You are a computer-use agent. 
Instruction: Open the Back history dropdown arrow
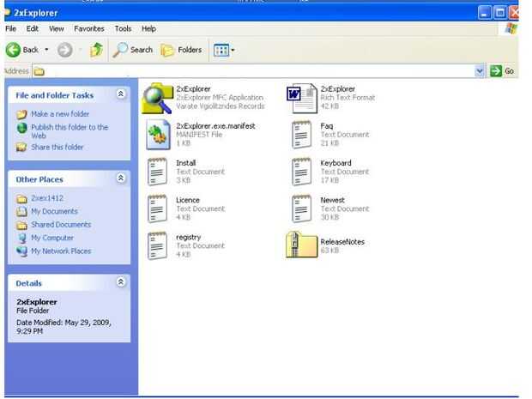click(x=46, y=50)
